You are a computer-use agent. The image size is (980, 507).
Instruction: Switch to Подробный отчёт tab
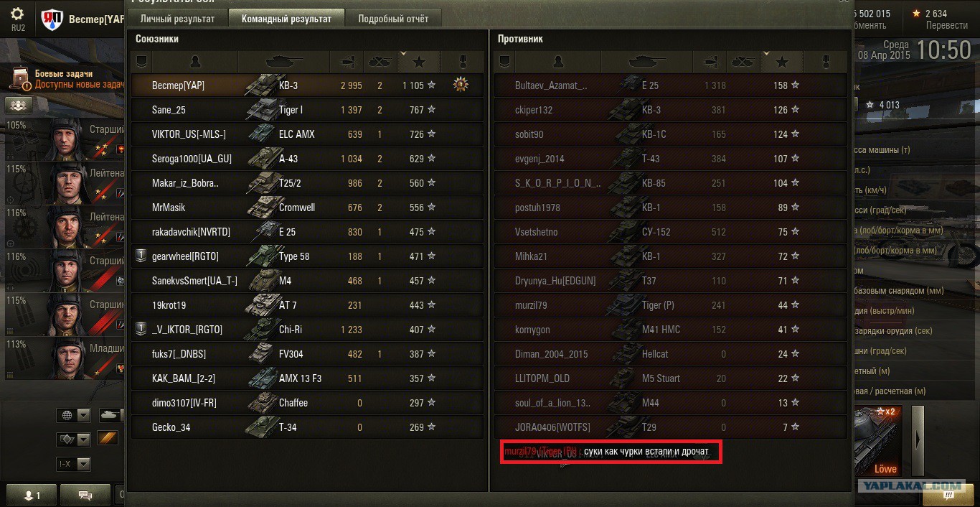click(393, 19)
